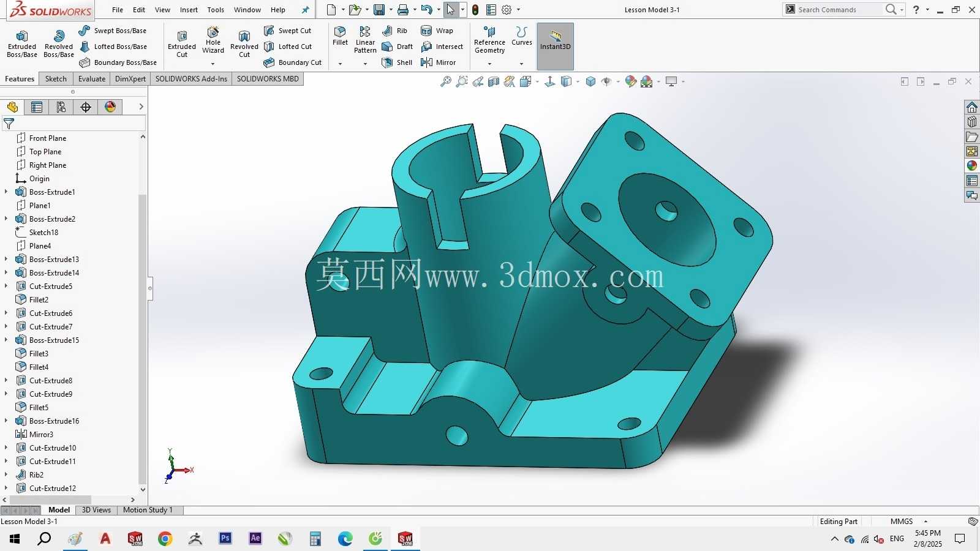Screen dimensions: 980x551
Task: Select the Fillet tool
Action: pyautogui.click(x=340, y=36)
